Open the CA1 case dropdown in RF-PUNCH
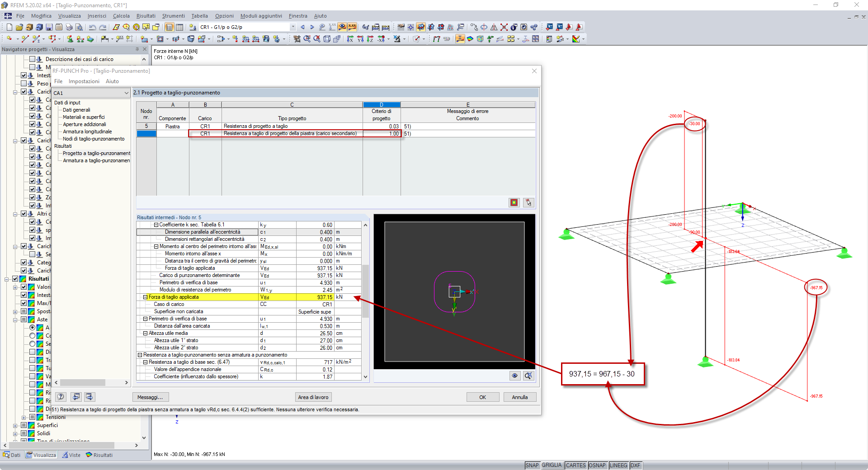Viewport: 868px width, 470px height. click(x=126, y=93)
